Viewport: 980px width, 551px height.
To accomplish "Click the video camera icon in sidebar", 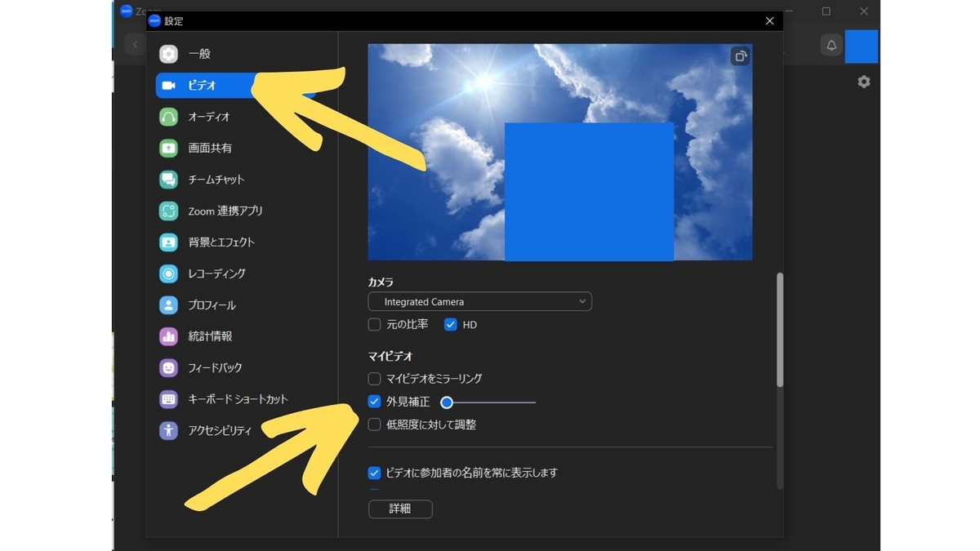I will [x=168, y=86].
